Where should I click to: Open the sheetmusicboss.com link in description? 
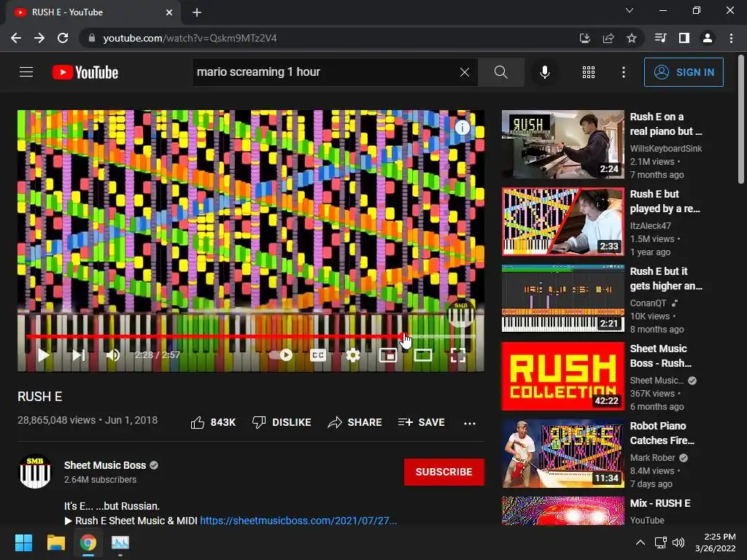[x=298, y=521]
